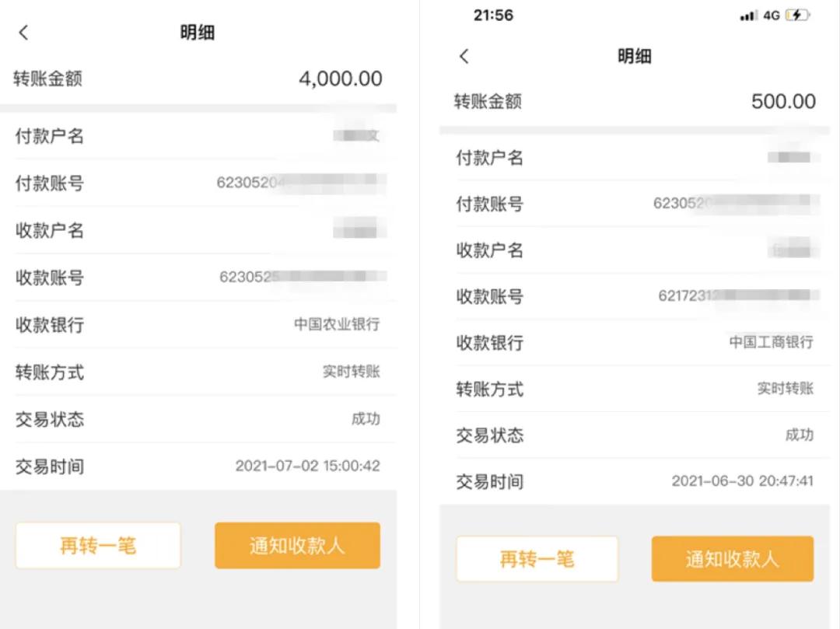Tap the transaction time 2021-06-30 20:47:41

[x=744, y=480]
